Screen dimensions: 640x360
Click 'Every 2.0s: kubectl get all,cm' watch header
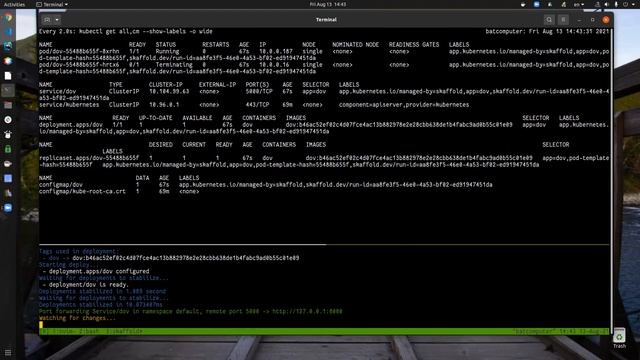coord(126,31)
